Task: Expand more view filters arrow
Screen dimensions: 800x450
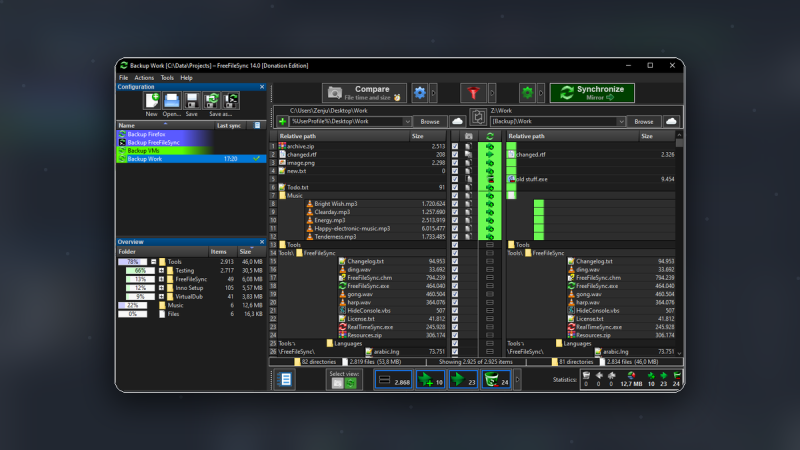Action: point(517,380)
